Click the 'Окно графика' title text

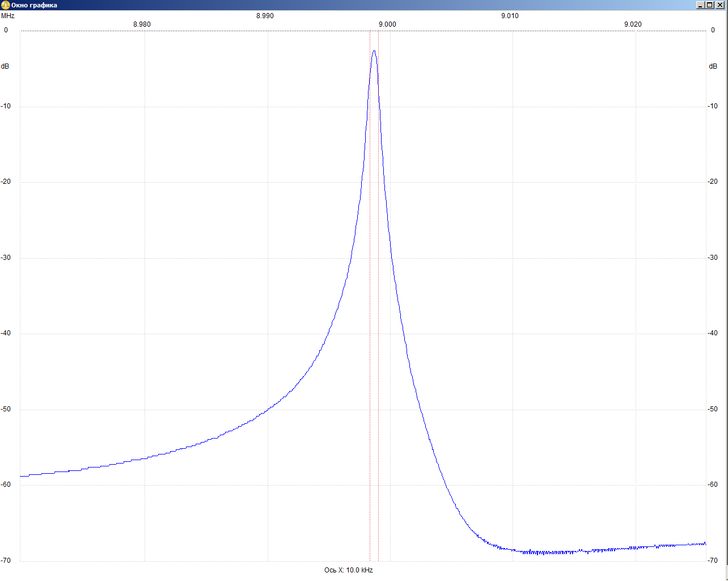click(34, 5)
